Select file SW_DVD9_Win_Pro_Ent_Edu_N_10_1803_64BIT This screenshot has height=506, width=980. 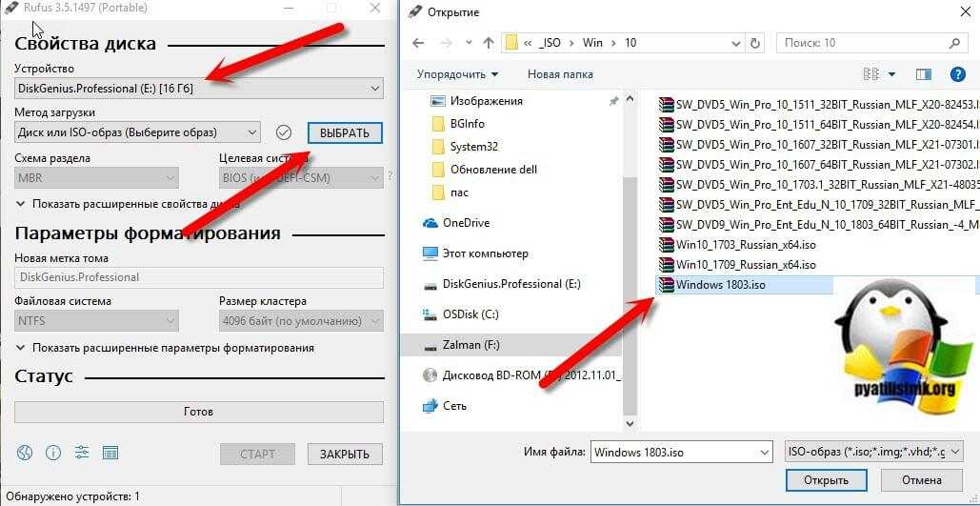tap(817, 225)
